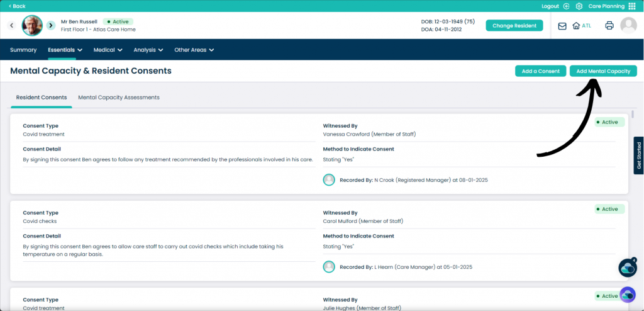Open messages with the envelope icon
644x311 pixels.
pyautogui.click(x=562, y=26)
